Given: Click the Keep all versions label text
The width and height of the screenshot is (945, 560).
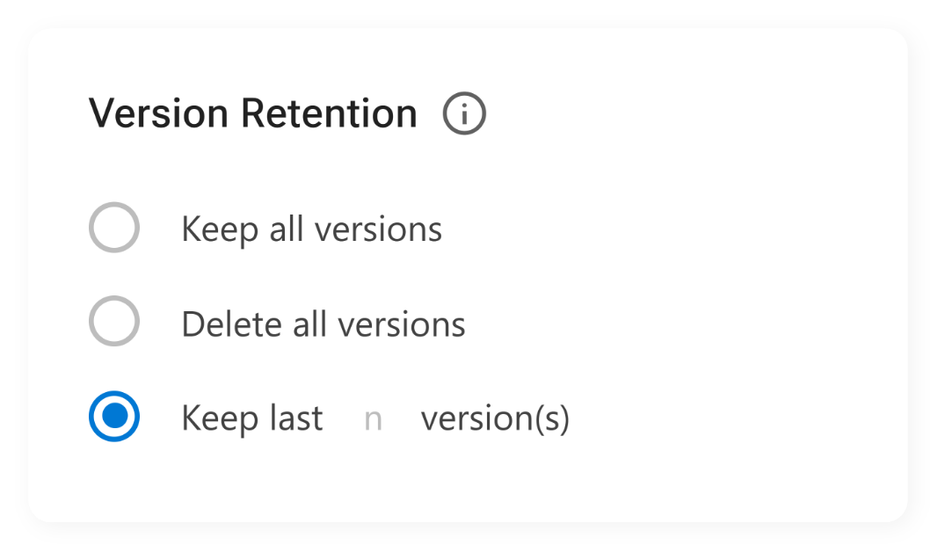Looking at the screenshot, I should coord(311,228).
